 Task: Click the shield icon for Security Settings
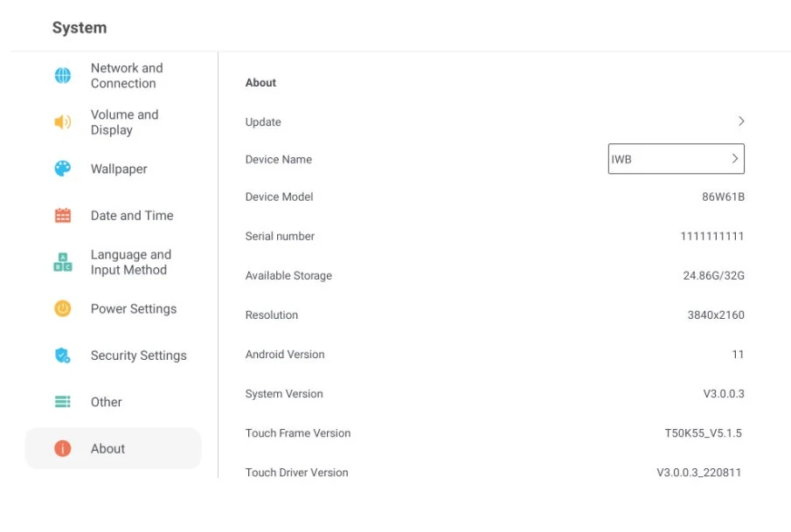[x=63, y=356]
